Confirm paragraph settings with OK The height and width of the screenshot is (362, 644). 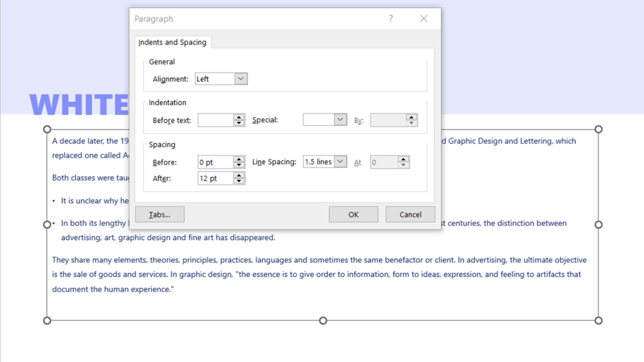353,214
